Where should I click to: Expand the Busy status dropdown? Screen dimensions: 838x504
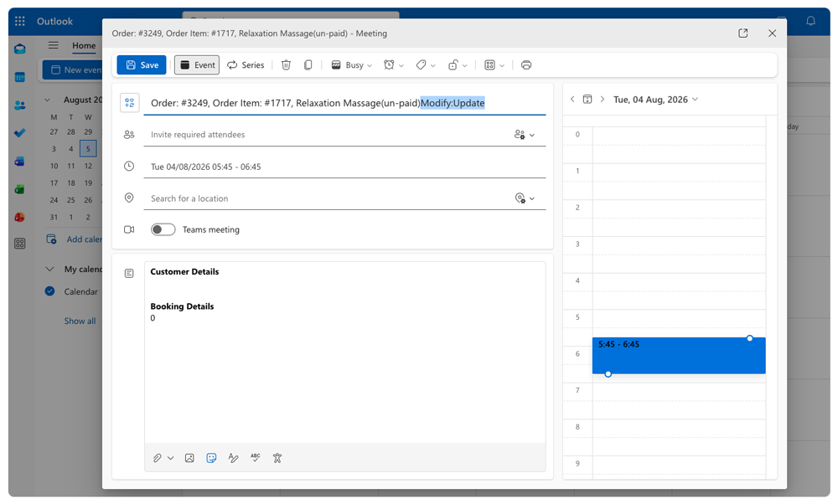click(351, 65)
